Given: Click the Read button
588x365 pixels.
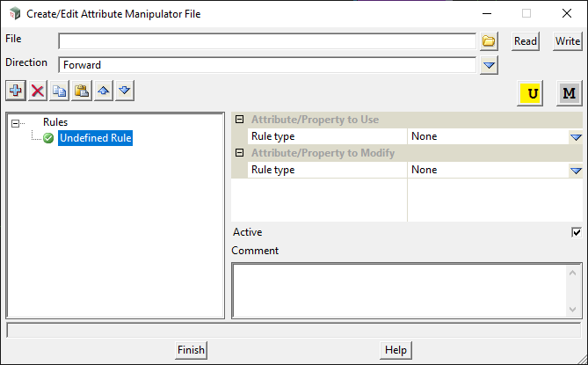Looking at the screenshot, I should [525, 41].
